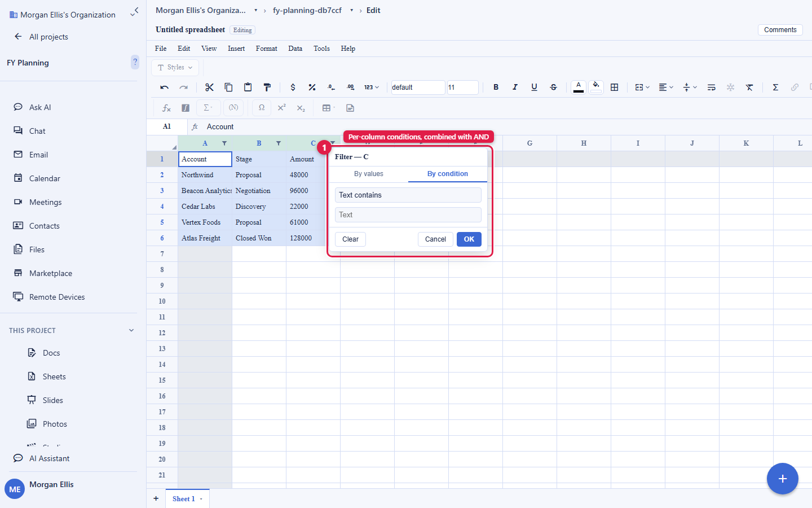Clear formatting from selection
The width and height of the screenshot is (812, 508).
point(749,87)
